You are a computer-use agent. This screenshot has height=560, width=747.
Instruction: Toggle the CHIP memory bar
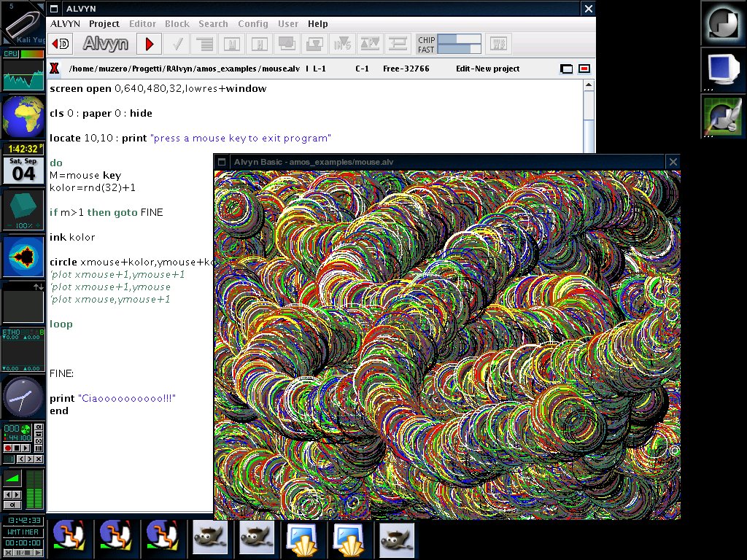click(x=459, y=39)
